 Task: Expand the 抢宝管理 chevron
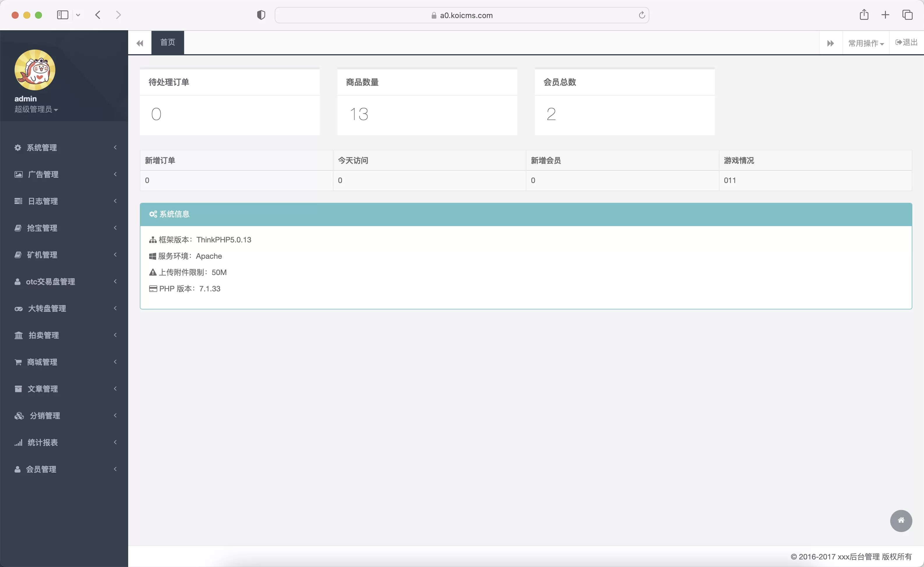(115, 228)
